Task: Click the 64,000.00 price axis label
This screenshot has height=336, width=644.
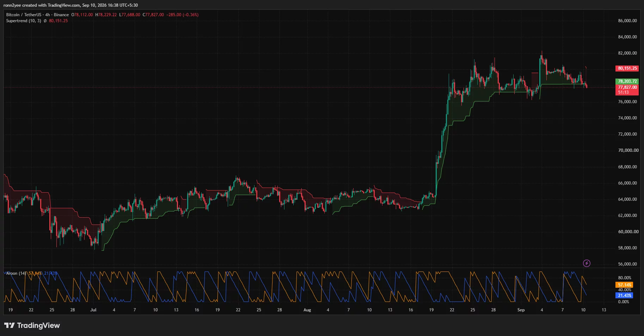Action: pyautogui.click(x=627, y=199)
